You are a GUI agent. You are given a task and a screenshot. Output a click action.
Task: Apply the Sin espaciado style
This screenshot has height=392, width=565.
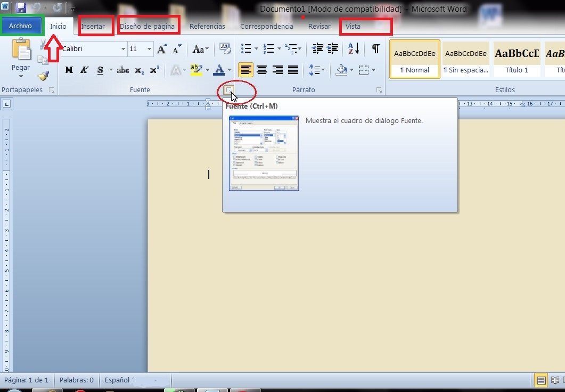click(x=466, y=60)
